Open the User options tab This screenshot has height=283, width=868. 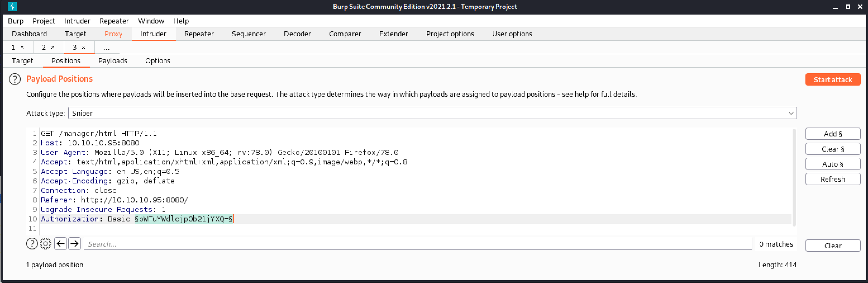point(512,34)
